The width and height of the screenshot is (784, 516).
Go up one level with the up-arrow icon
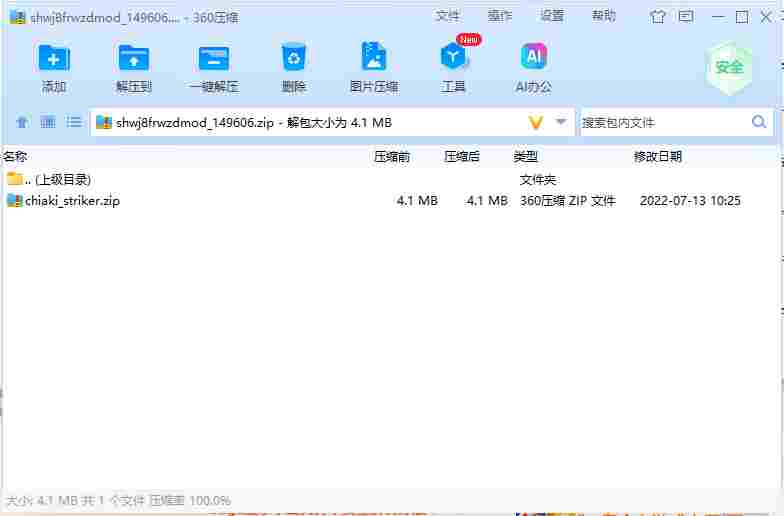(22, 122)
